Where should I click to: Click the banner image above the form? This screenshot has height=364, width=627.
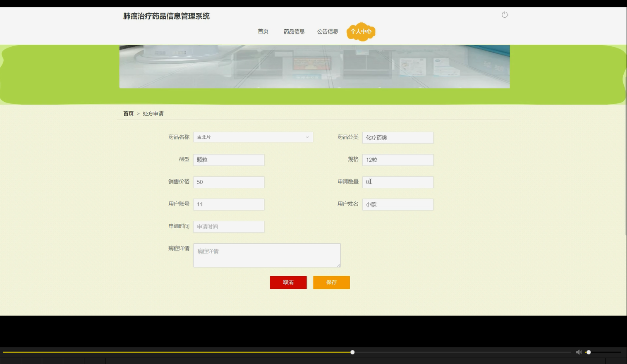pos(314,66)
